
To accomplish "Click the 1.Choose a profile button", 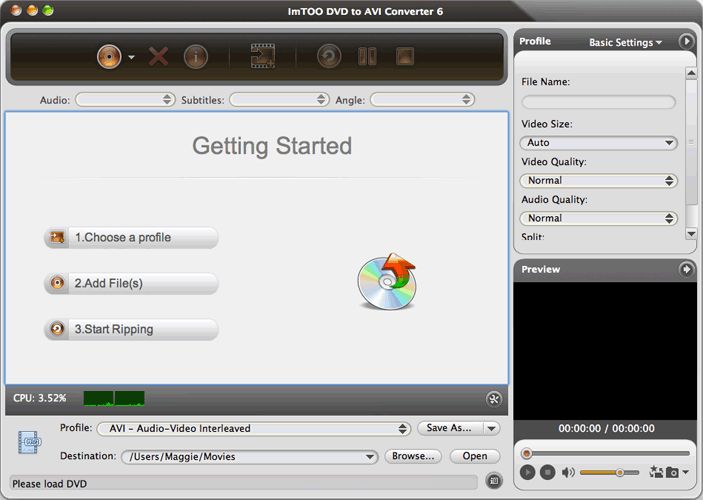I will 131,237.
